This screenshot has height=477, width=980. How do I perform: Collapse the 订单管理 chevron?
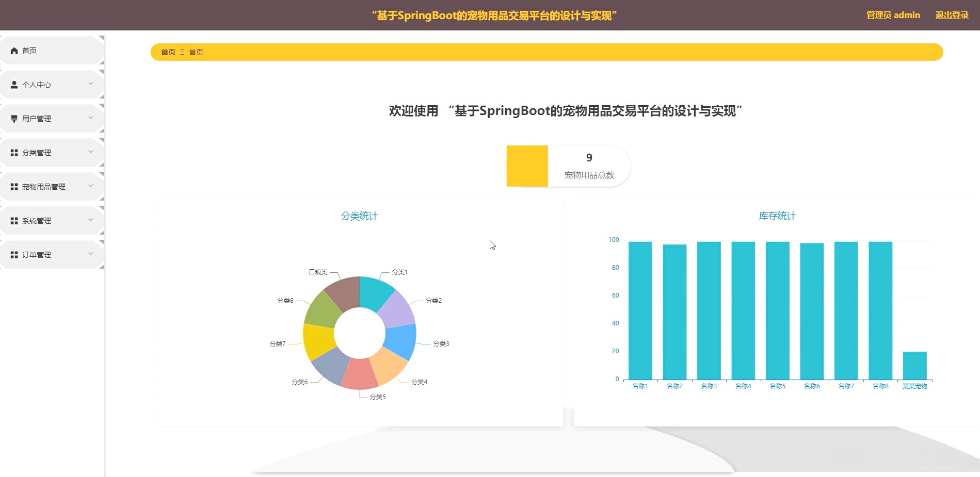(91, 254)
